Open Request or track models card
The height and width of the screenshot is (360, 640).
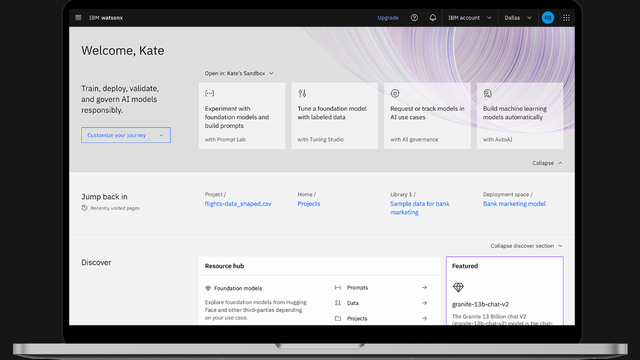click(427, 116)
